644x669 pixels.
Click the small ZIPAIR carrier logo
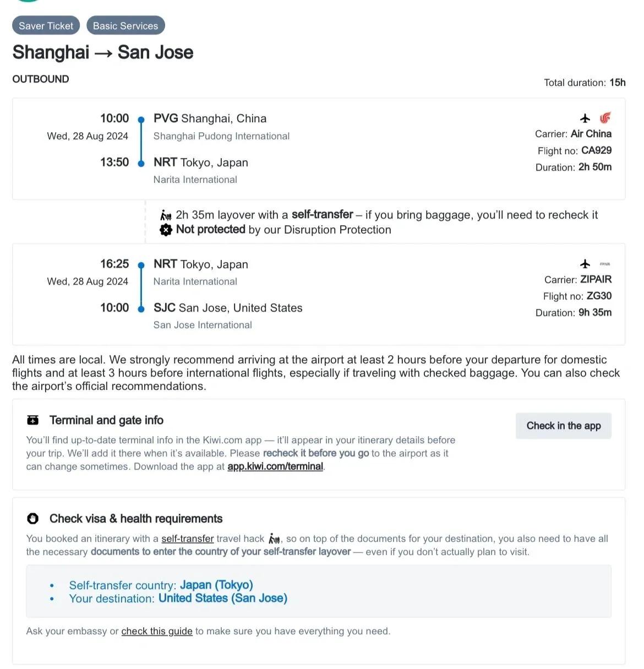(605, 264)
